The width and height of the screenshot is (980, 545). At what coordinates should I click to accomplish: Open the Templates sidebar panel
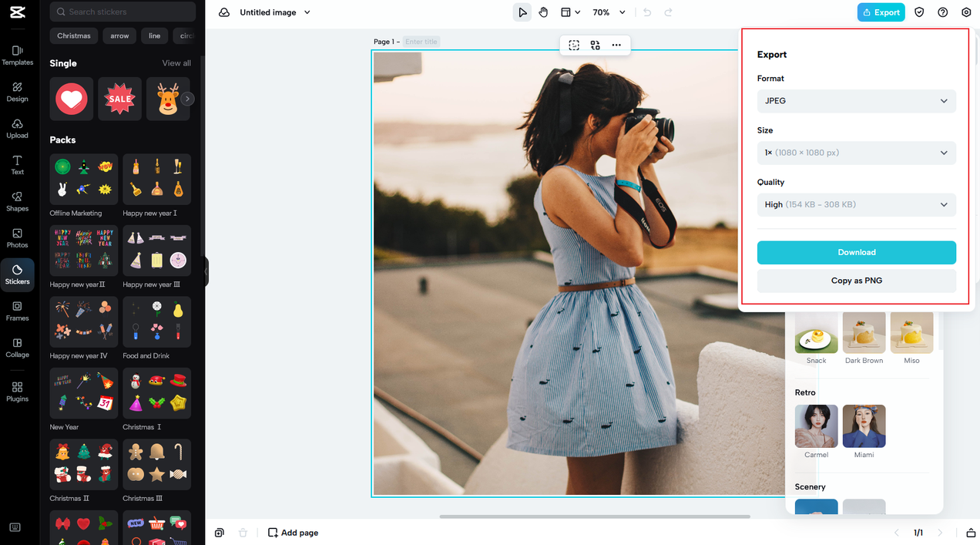click(x=17, y=56)
